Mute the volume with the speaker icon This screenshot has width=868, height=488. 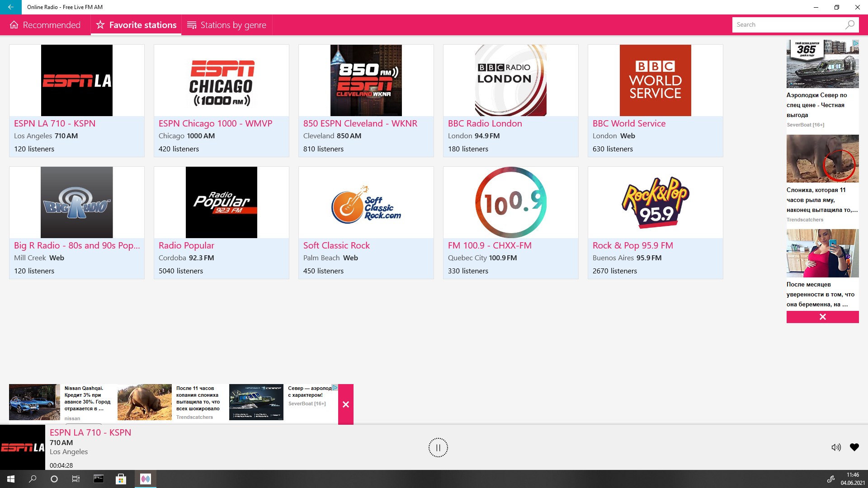click(x=837, y=447)
